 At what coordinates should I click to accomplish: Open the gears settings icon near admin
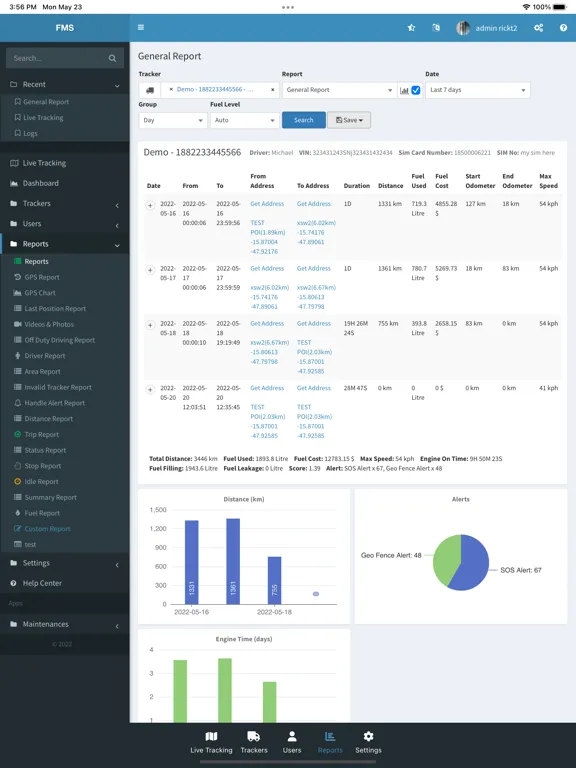pyautogui.click(x=538, y=28)
